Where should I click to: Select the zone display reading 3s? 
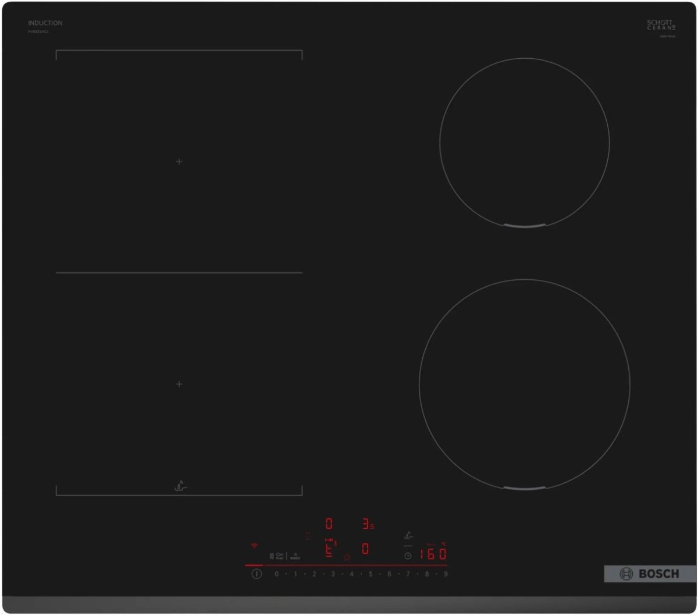[x=368, y=524]
